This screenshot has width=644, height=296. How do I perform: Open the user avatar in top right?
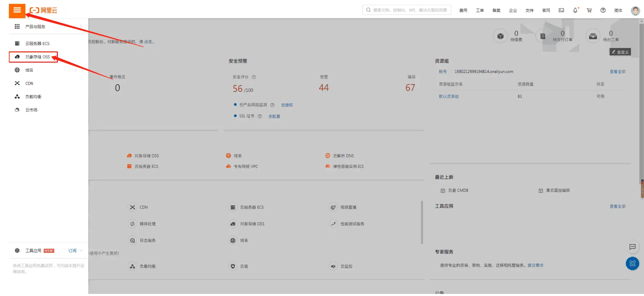click(635, 10)
